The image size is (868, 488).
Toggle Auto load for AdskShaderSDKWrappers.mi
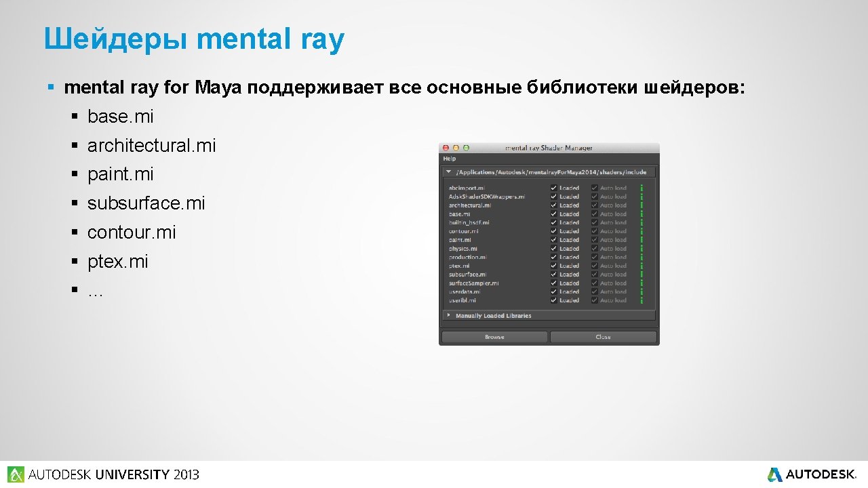coord(595,197)
